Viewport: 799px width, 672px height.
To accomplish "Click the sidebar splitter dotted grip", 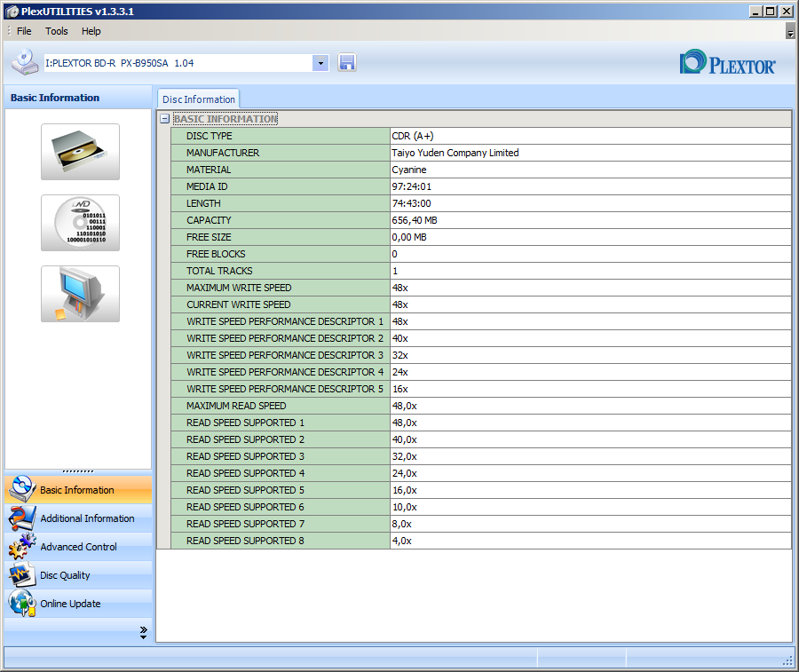I will coord(78,471).
